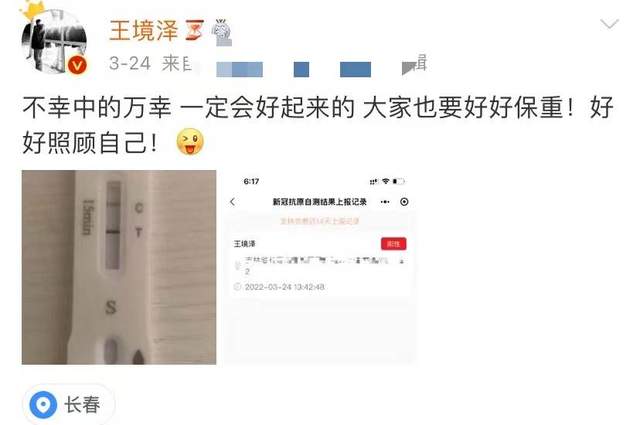Tap the three-dot menu in the mini program

385,202
